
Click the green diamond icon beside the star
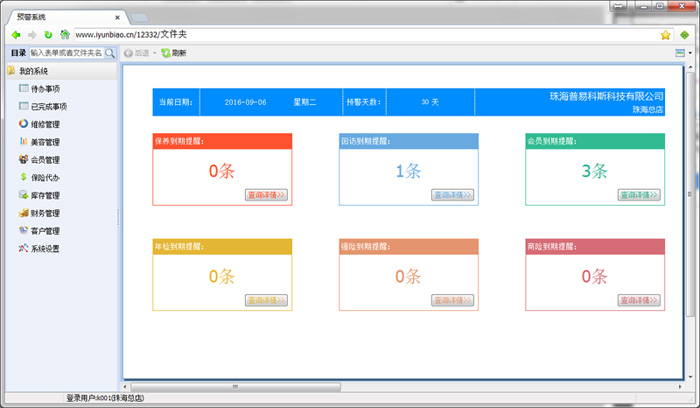(x=684, y=35)
